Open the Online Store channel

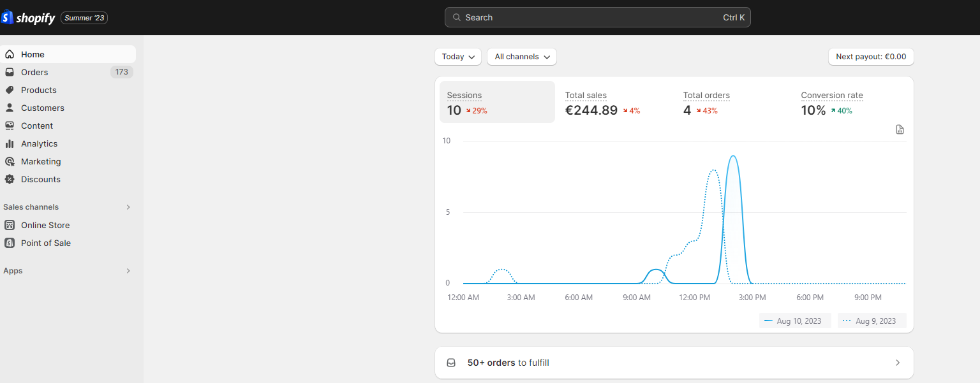pos(45,225)
